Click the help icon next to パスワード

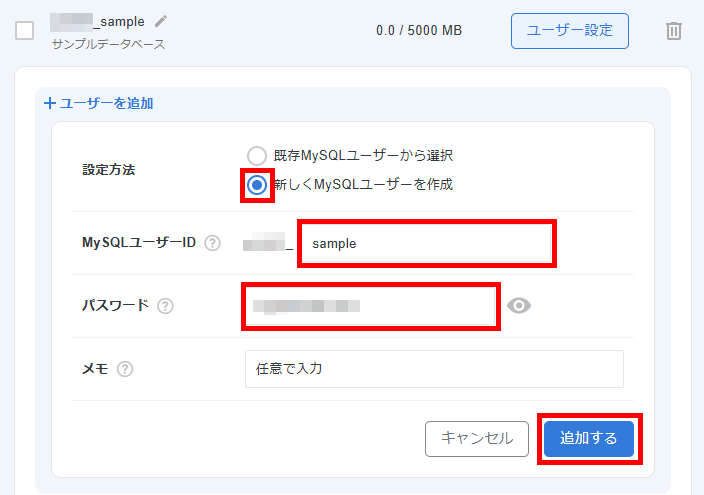pyautogui.click(x=165, y=306)
